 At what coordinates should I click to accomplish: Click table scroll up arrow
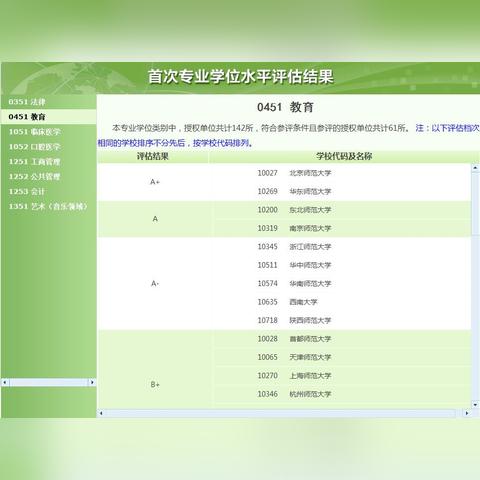pos(475,168)
